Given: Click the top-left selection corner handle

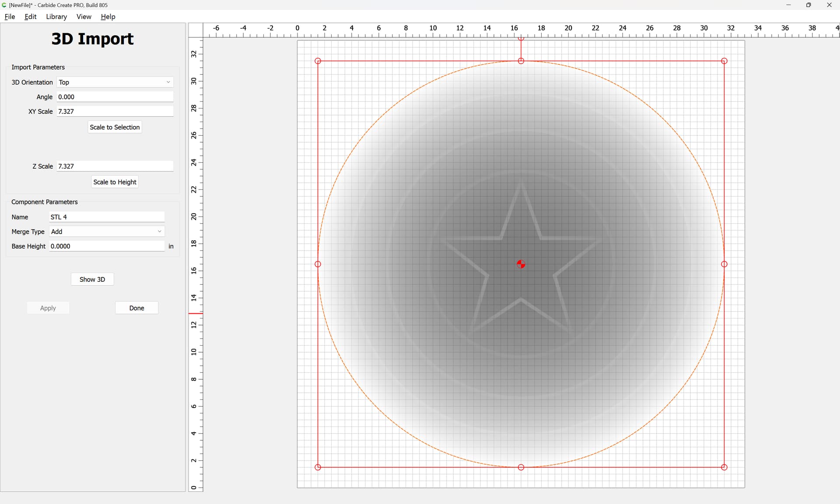Looking at the screenshot, I should coord(318,61).
